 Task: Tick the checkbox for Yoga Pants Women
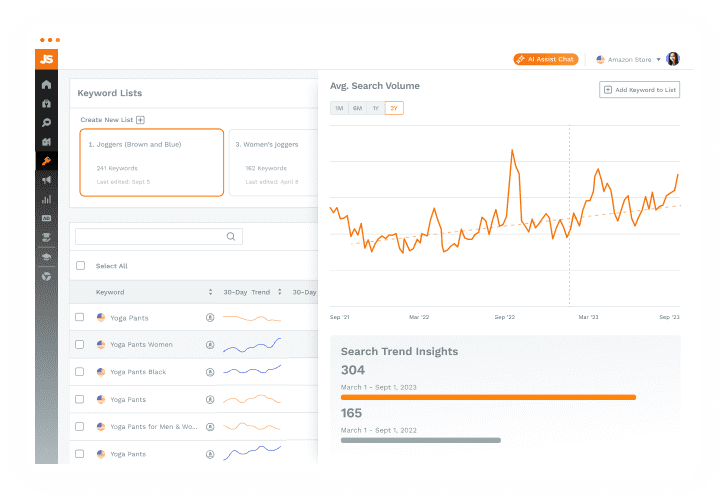80,345
